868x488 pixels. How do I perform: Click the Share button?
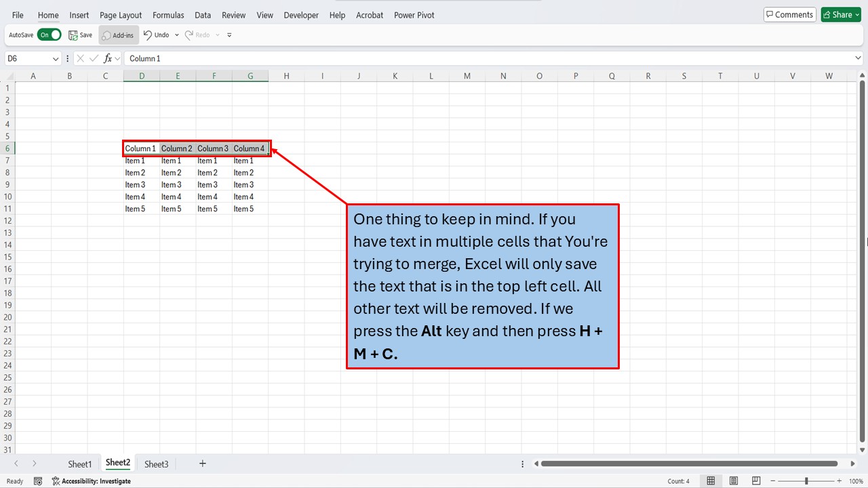(840, 14)
